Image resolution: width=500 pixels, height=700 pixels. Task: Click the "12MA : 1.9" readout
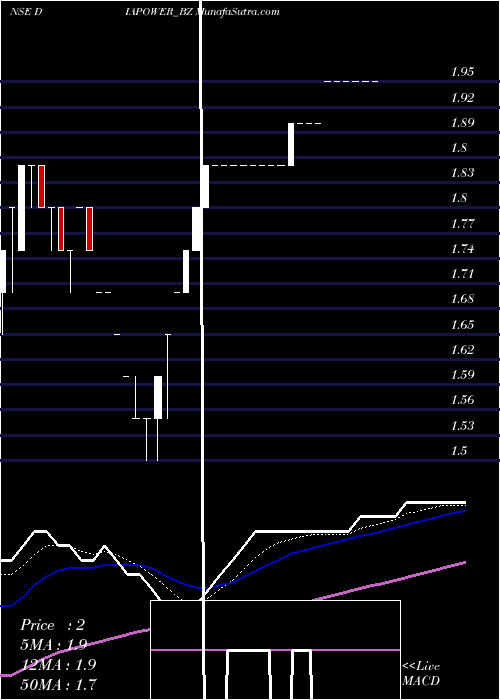pos(58,664)
